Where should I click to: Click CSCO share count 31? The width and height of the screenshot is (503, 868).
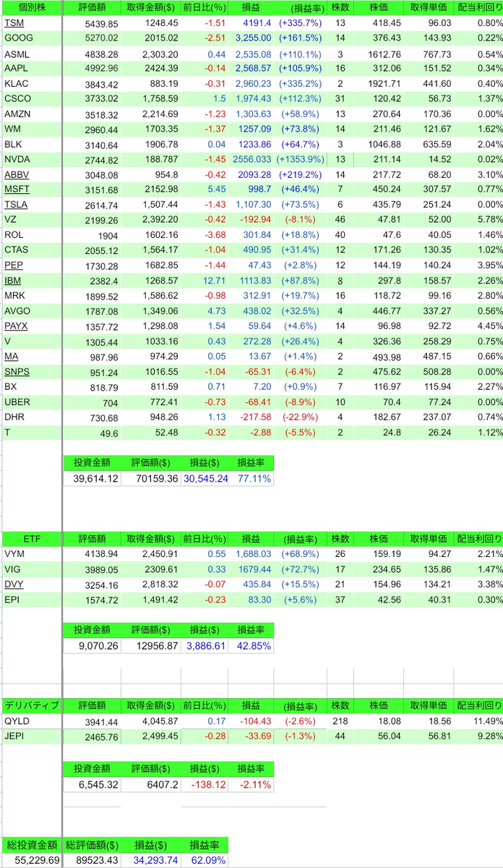tap(340, 98)
